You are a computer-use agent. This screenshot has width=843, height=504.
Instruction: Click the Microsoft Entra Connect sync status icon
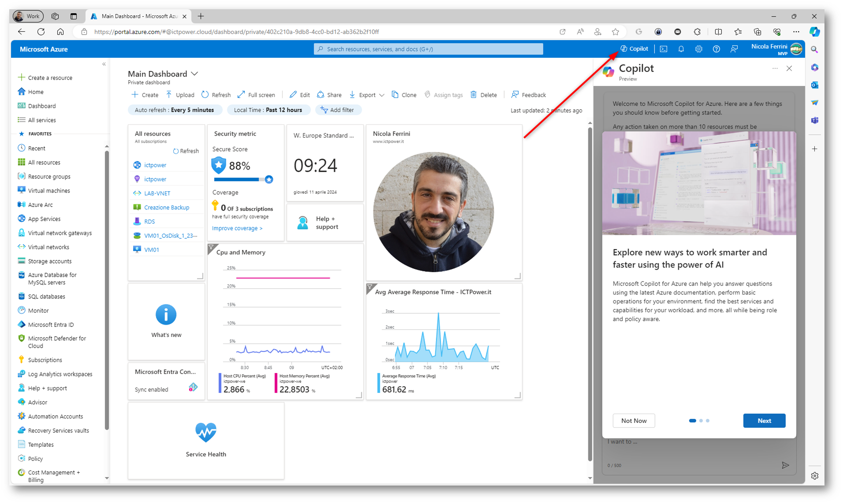pyautogui.click(x=193, y=387)
